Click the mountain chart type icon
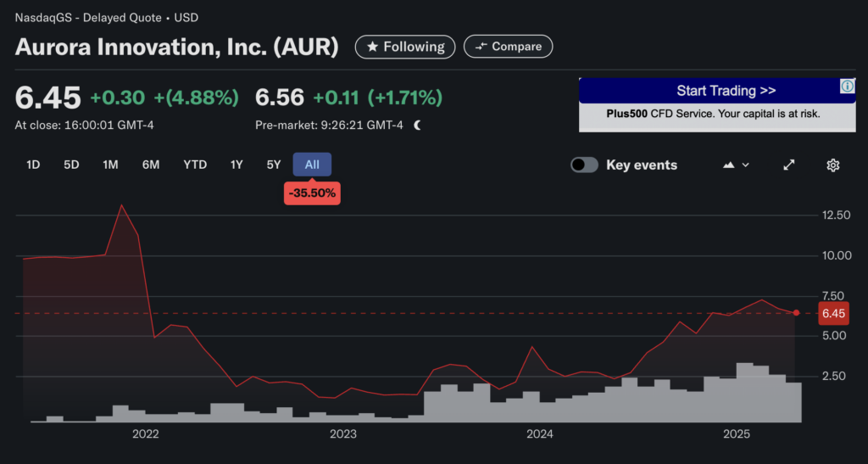868x464 pixels. pos(727,165)
